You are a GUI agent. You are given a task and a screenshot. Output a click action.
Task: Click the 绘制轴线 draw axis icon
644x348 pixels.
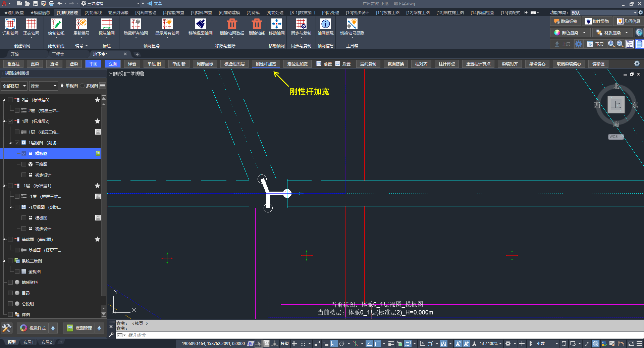tap(56, 24)
